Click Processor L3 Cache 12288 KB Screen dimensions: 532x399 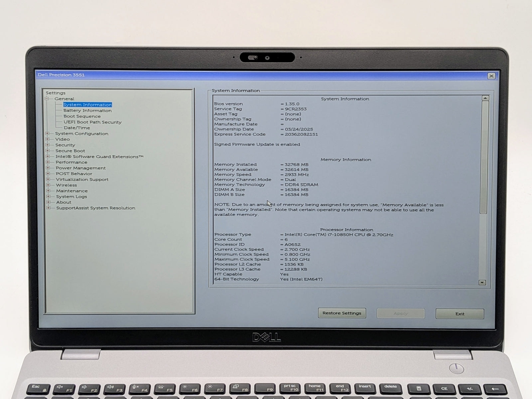pyautogui.click(x=296, y=269)
